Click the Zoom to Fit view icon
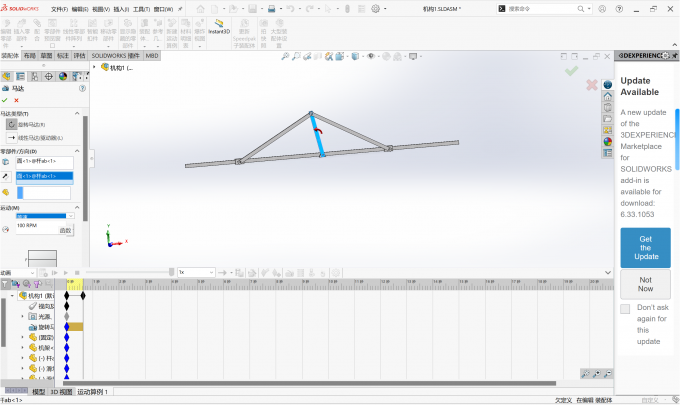 (x=285, y=56)
